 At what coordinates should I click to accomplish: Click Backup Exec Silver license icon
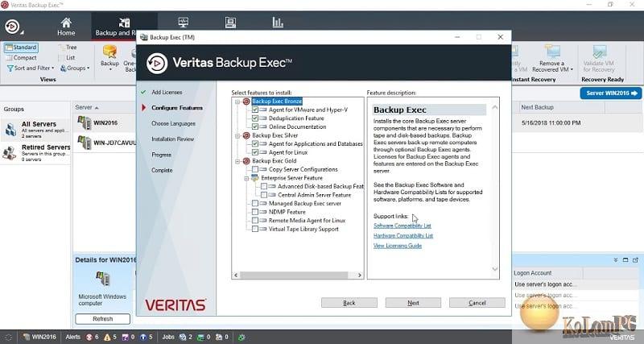[x=246, y=135]
